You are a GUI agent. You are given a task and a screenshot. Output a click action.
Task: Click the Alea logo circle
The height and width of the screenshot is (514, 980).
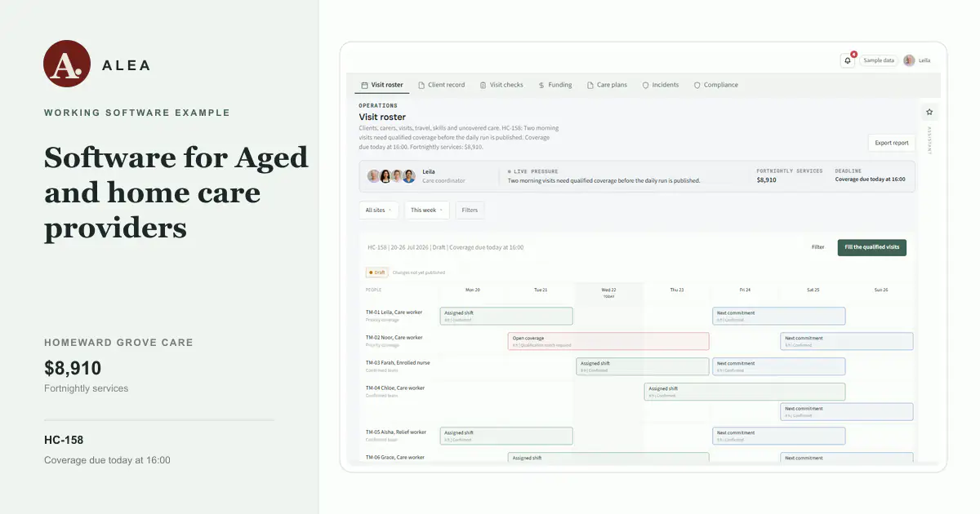click(67, 64)
